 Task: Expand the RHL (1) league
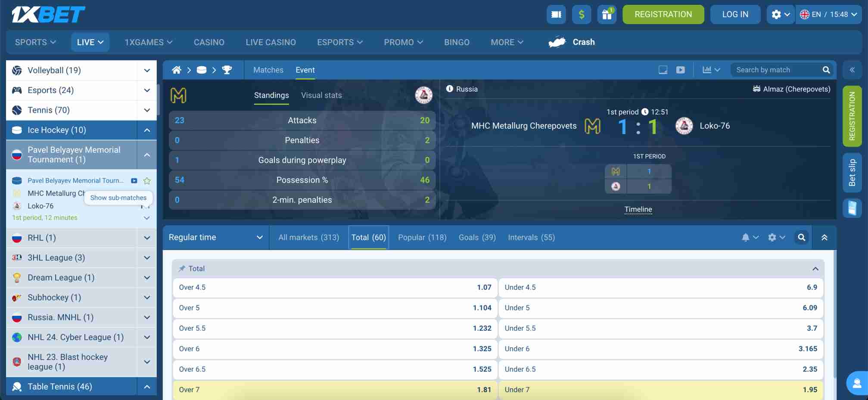(x=147, y=238)
